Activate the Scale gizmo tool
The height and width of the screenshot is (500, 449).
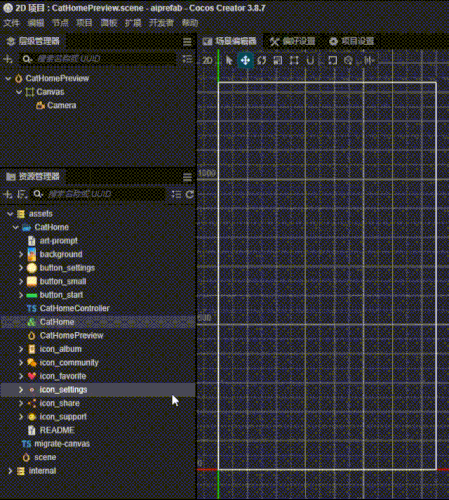(x=278, y=60)
